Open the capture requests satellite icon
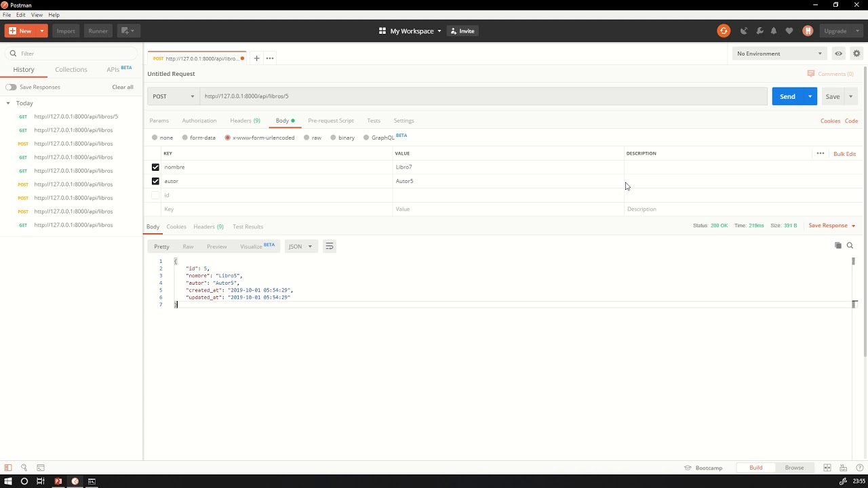Viewport: 868px width, 488px height. [744, 30]
